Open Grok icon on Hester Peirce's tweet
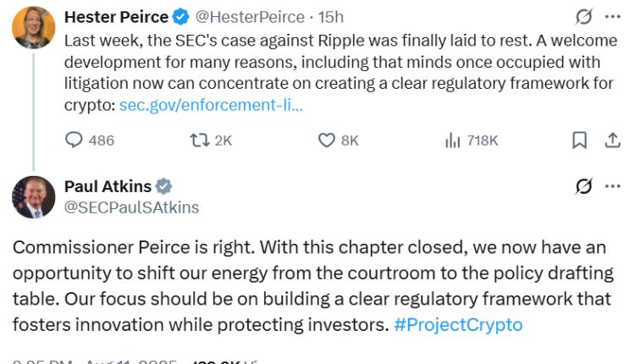The image size is (635, 364). 583,17
